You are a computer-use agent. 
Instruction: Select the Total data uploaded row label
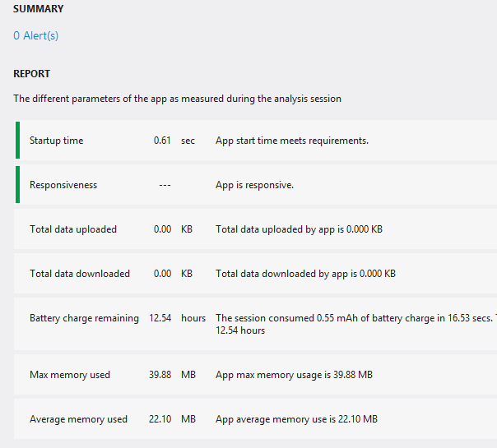pos(73,229)
